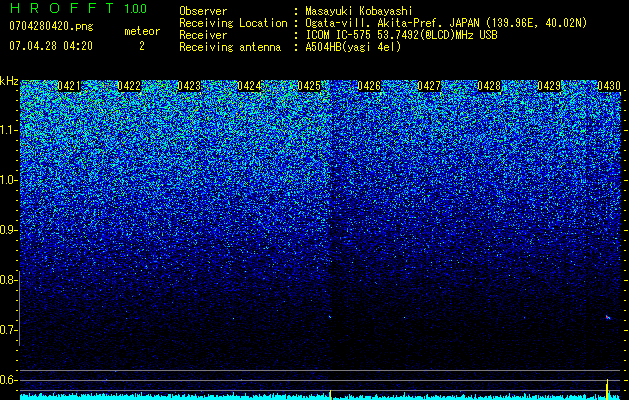
Task: Click the 0428 time marker
Action: click(x=489, y=86)
